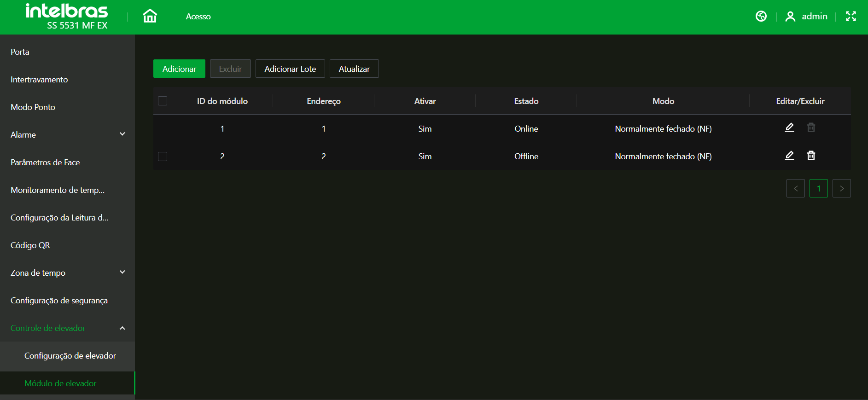Click the Zona de tempo sidebar label
The image size is (868, 400).
tap(38, 273)
